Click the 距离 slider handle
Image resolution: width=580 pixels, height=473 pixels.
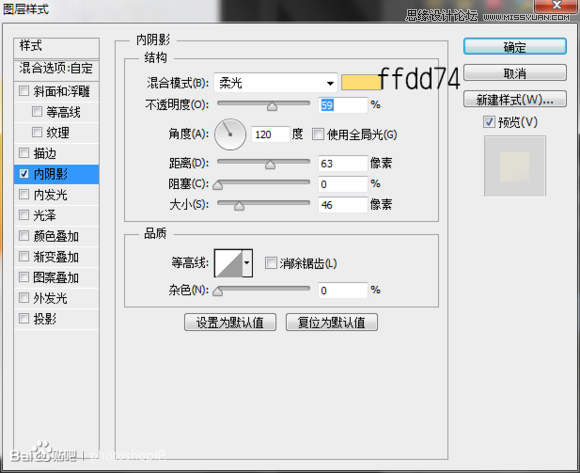[270, 165]
